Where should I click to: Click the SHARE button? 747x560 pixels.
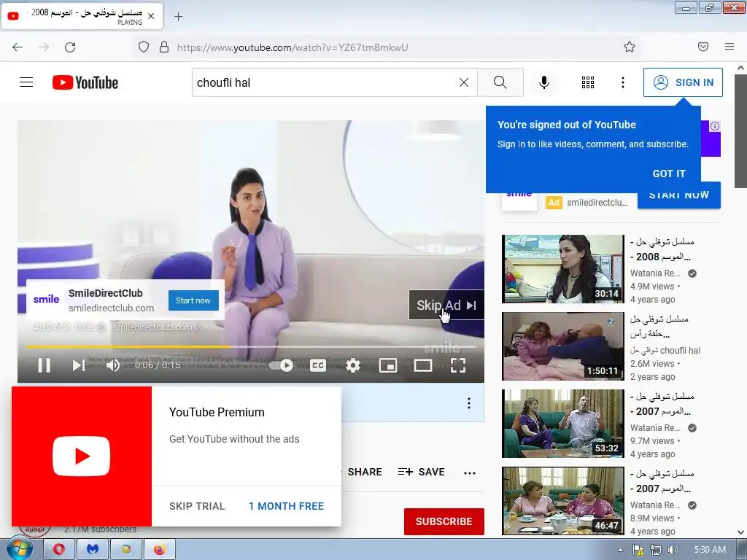pyautogui.click(x=365, y=472)
